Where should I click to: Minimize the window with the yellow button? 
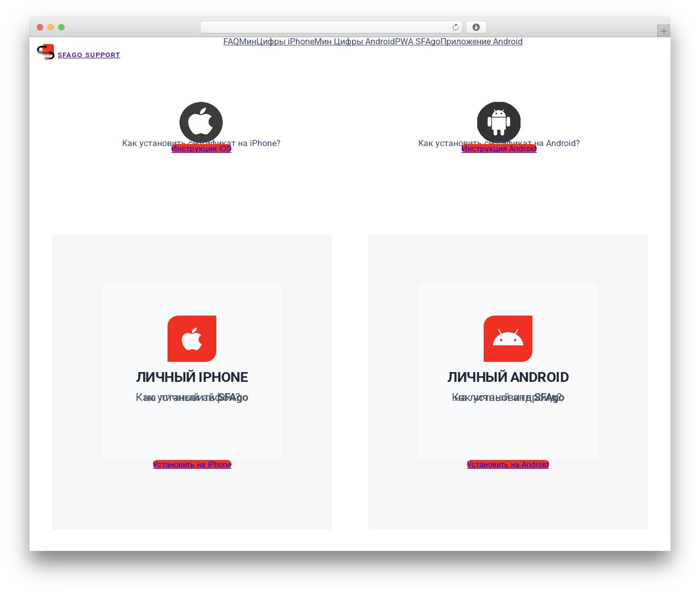51,27
